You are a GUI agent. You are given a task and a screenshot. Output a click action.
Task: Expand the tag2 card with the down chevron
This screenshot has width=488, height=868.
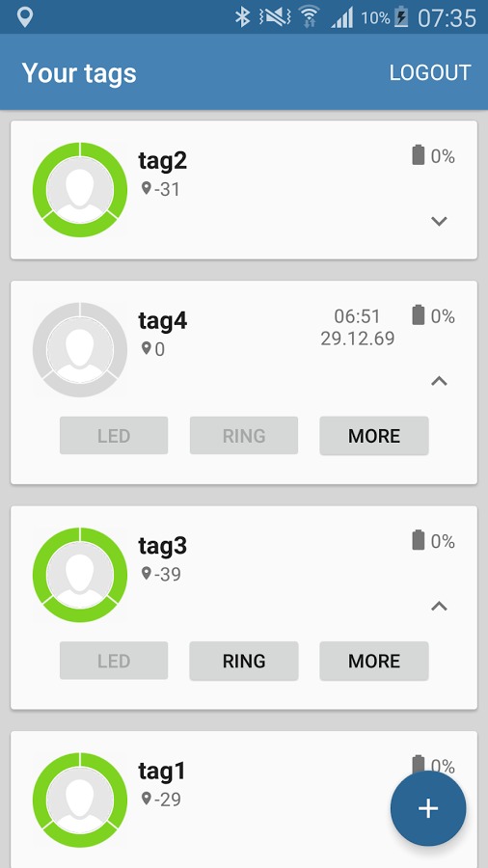439,222
